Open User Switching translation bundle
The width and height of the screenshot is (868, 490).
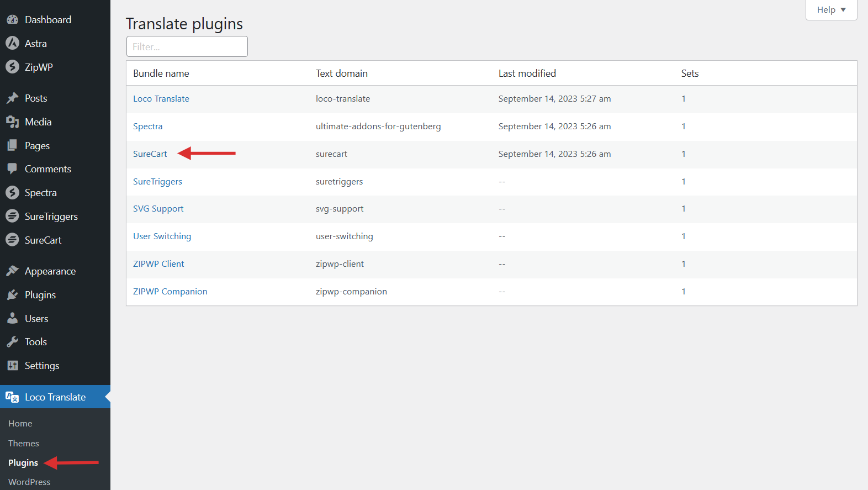click(x=162, y=236)
